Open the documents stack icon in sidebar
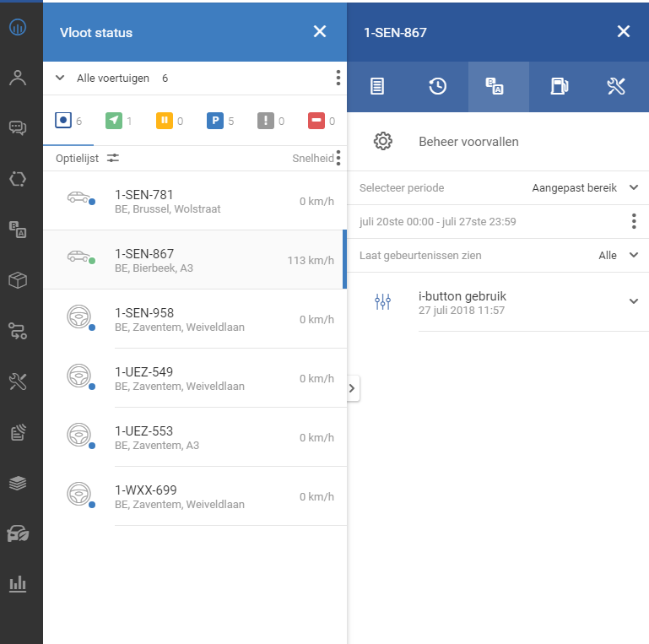Image resolution: width=649 pixels, height=644 pixels. tap(18, 432)
